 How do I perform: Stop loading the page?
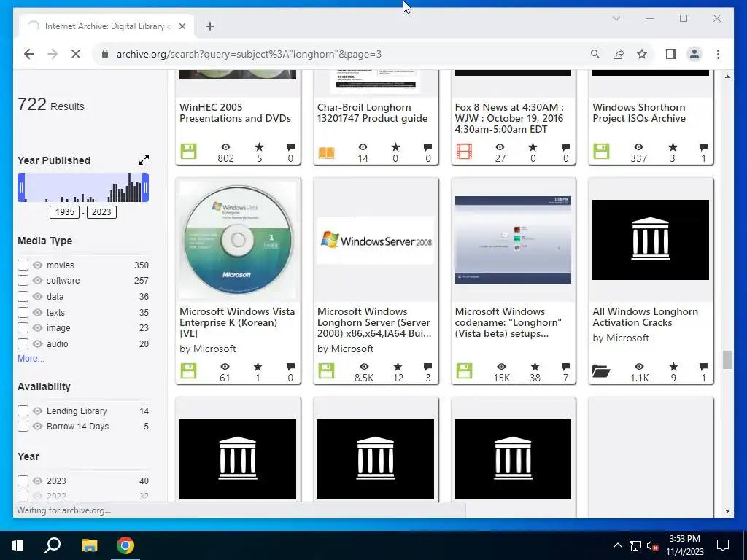coord(76,54)
